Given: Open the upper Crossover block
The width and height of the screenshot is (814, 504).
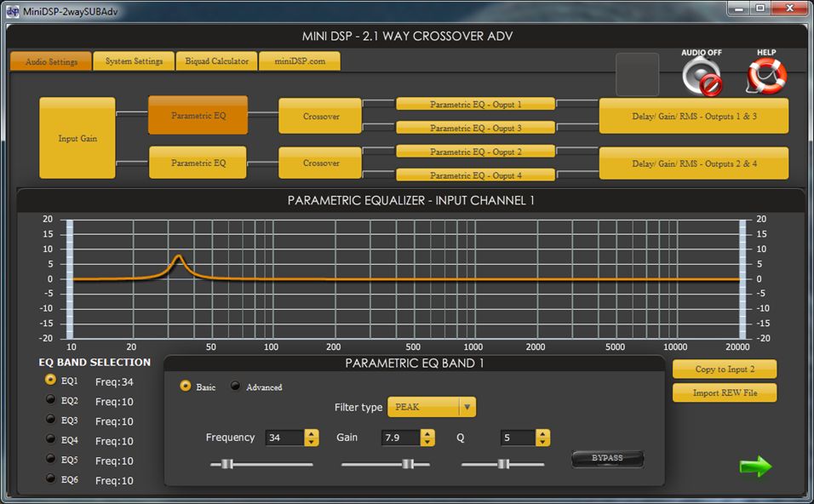Looking at the screenshot, I should point(320,117).
